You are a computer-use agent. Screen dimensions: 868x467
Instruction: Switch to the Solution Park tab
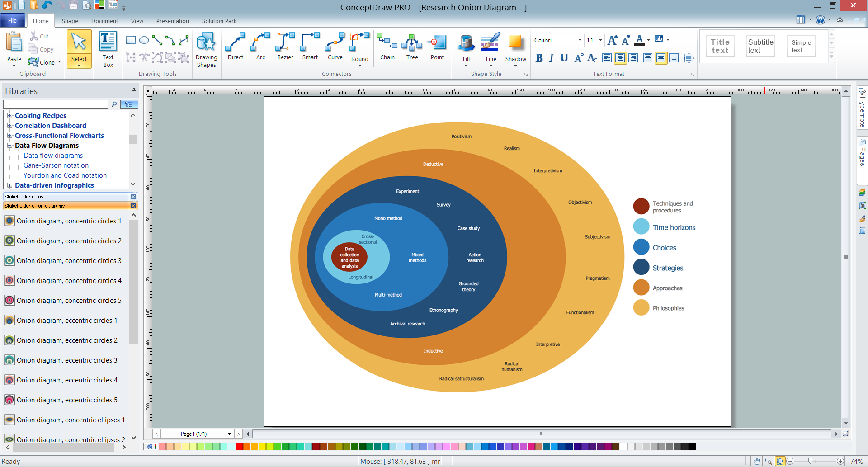click(219, 21)
